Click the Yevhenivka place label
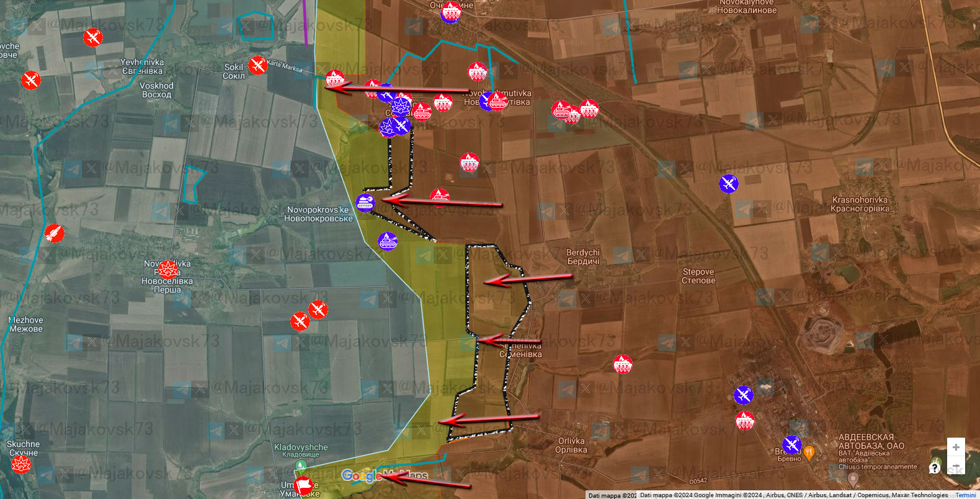980x499 pixels. pyautogui.click(x=142, y=66)
